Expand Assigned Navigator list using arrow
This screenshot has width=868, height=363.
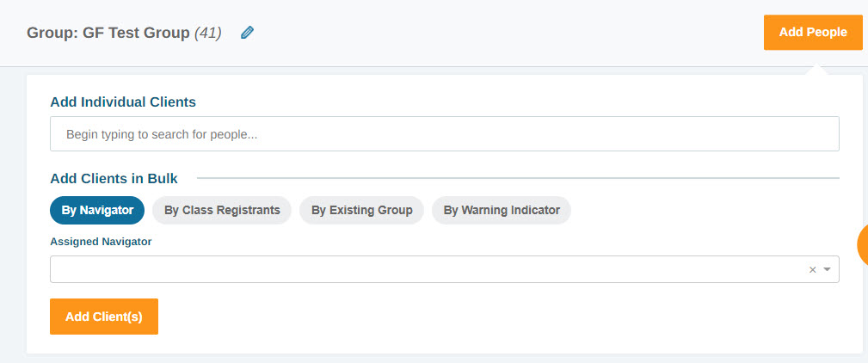[827, 269]
